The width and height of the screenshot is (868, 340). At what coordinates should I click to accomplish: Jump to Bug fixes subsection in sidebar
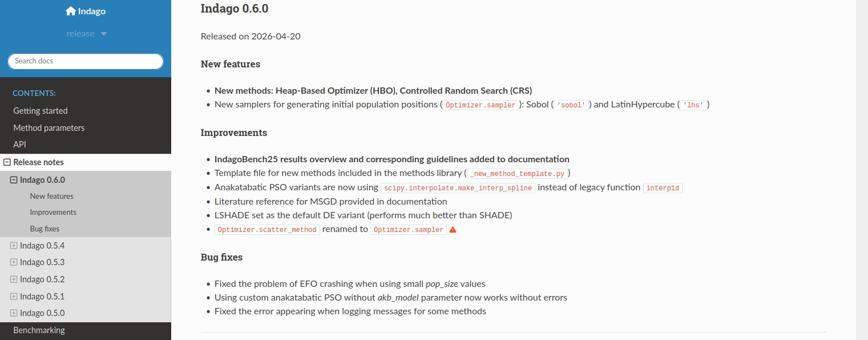45,229
